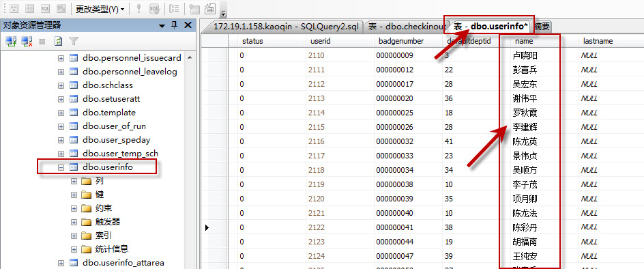The width and height of the screenshot is (644, 269).
Task: Click the status column header
Action: pyautogui.click(x=272, y=41)
